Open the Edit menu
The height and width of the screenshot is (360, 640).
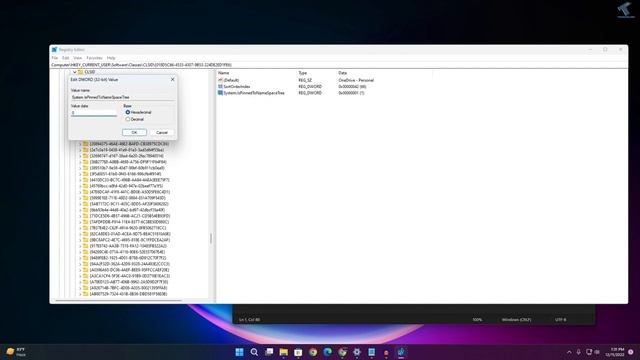[x=65, y=58]
